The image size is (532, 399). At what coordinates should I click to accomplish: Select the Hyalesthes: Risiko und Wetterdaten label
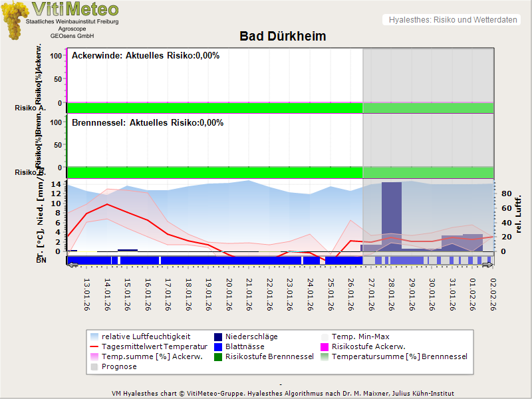pyautogui.click(x=452, y=20)
